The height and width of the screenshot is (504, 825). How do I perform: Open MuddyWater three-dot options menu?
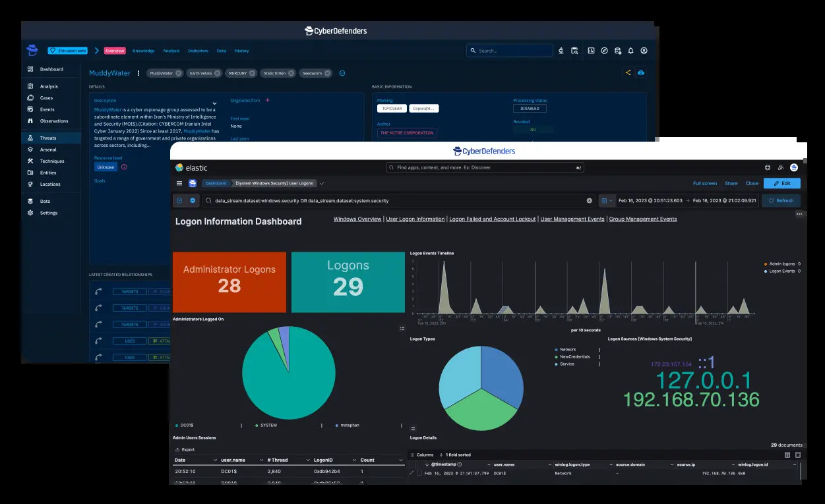click(x=138, y=73)
